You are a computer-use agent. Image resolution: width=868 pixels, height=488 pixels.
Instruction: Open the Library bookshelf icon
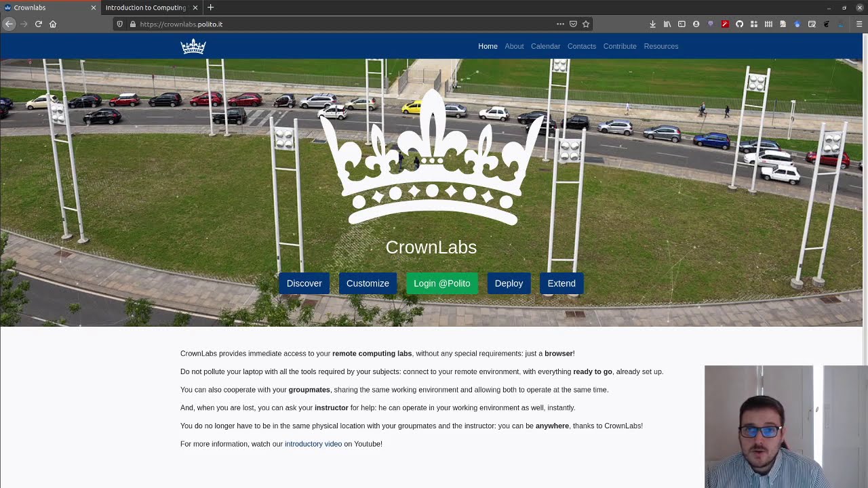tap(667, 24)
